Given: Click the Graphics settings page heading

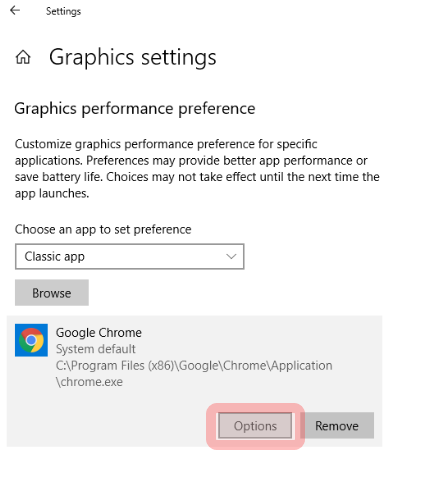Looking at the screenshot, I should pos(133,57).
